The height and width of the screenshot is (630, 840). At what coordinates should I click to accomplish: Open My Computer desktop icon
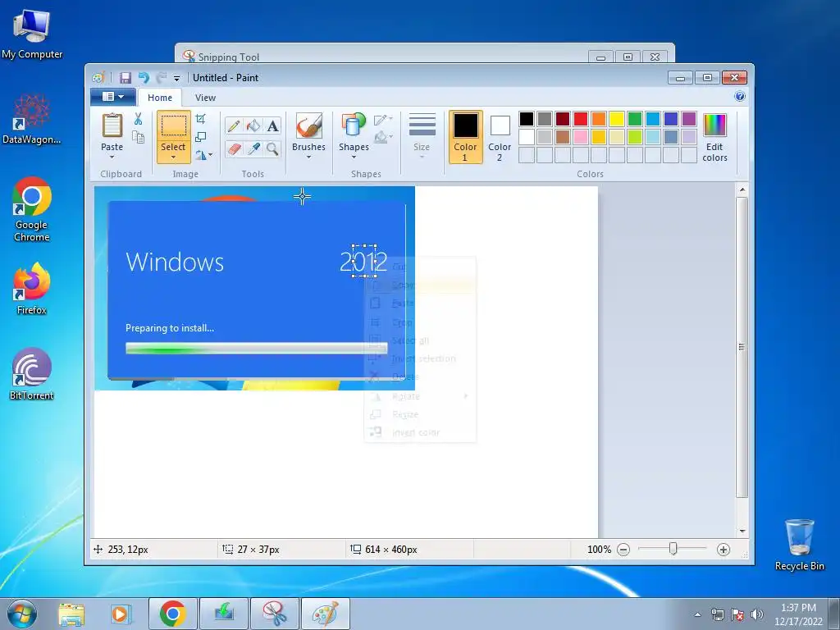pos(32,33)
